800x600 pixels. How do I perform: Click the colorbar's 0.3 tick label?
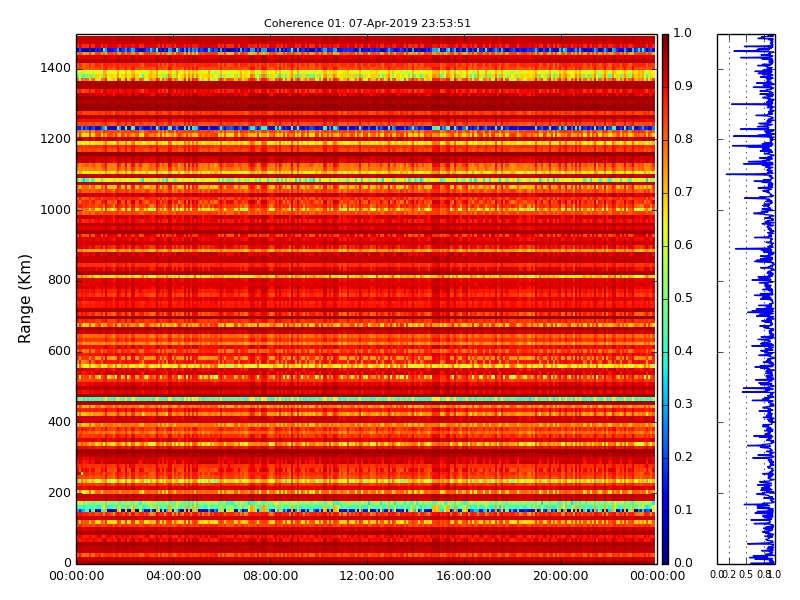click(x=683, y=404)
